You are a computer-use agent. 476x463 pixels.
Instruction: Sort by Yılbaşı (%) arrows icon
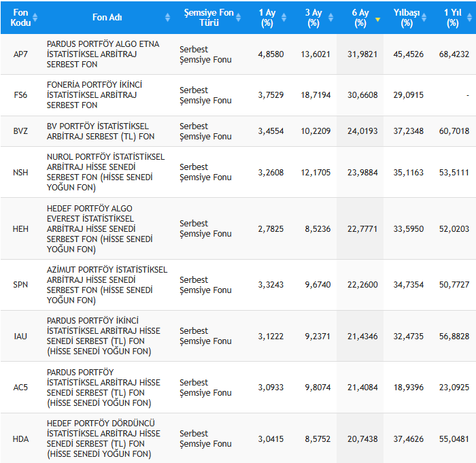tap(424, 17)
